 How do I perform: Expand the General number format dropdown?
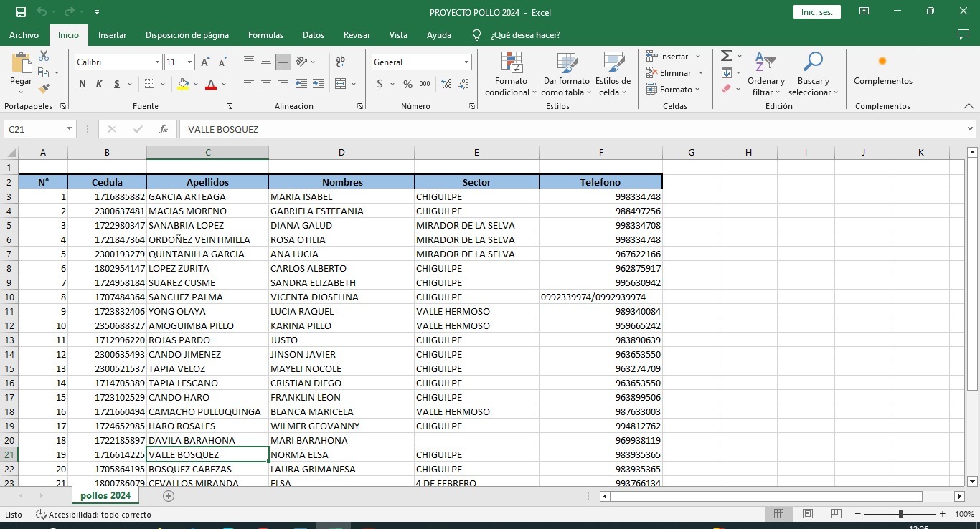pos(467,62)
